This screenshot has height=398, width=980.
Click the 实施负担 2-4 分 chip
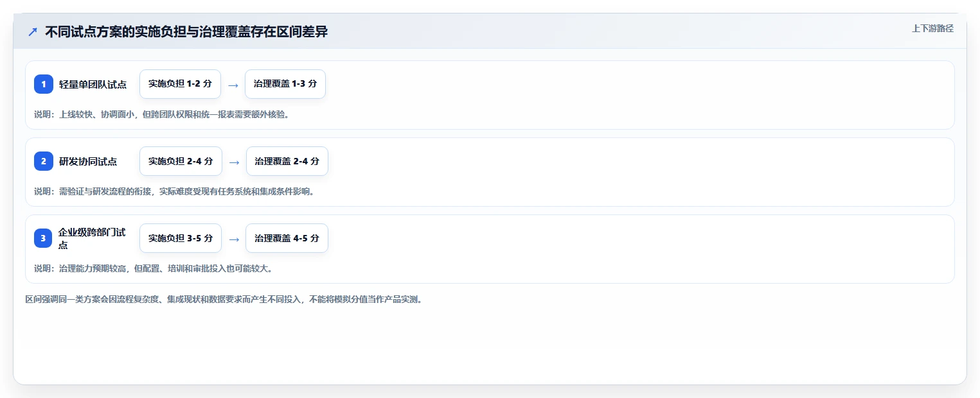click(181, 161)
